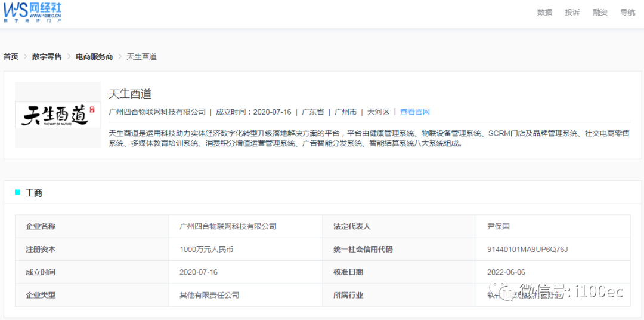
Task: Open the 导航 navigation item
Action: (627, 13)
